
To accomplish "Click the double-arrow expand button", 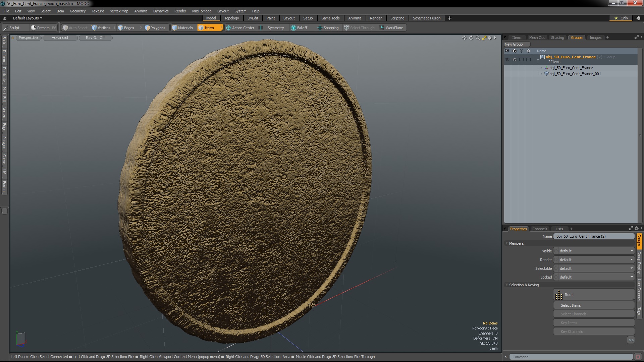I will coord(631,340).
